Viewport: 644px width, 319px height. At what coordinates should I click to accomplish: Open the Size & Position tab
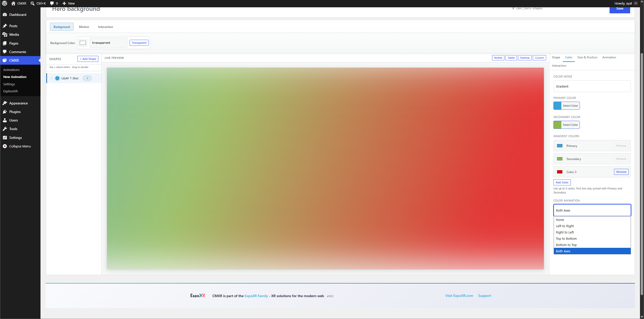(x=587, y=57)
